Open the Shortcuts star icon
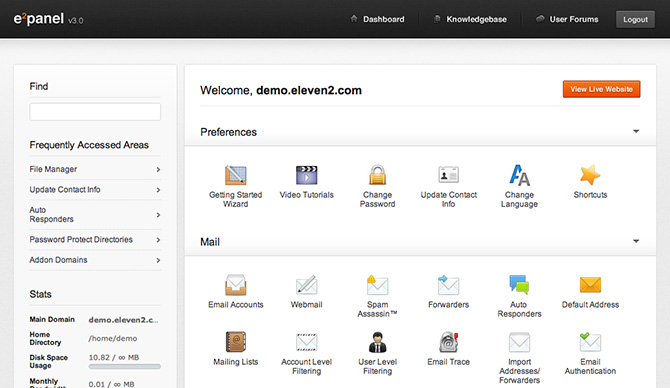Viewport: 670px width, 388px height. (590, 175)
